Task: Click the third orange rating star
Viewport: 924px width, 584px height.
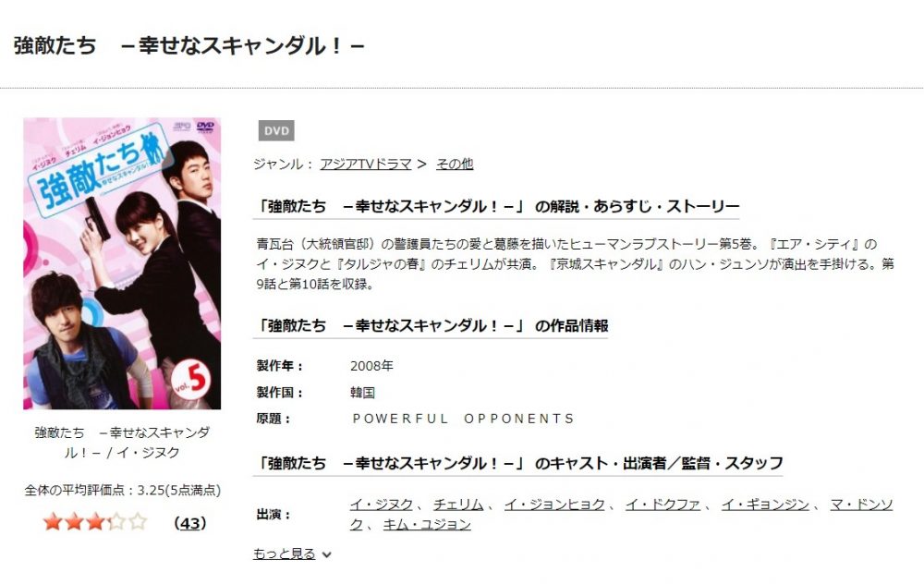Action: coord(95,521)
